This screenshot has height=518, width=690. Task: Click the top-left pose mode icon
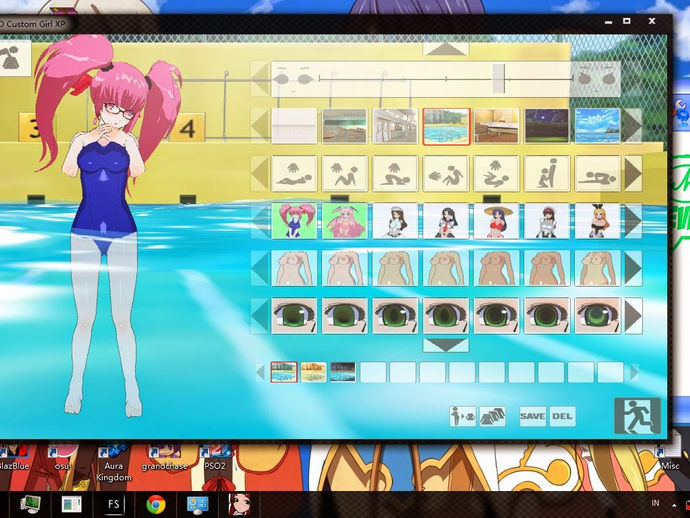coord(14,58)
